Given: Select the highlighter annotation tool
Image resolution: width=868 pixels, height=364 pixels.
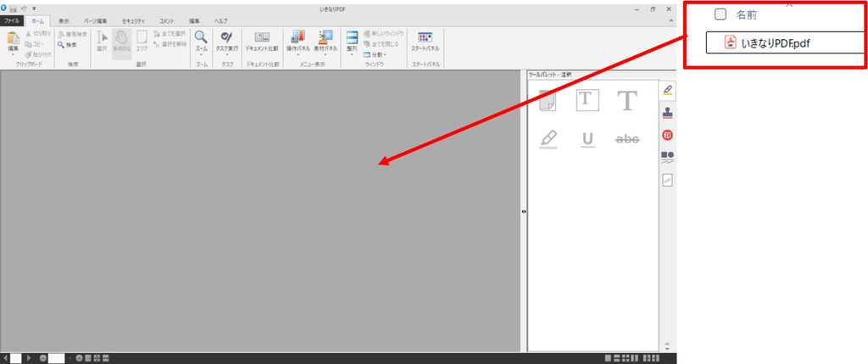Looking at the screenshot, I should tap(548, 140).
